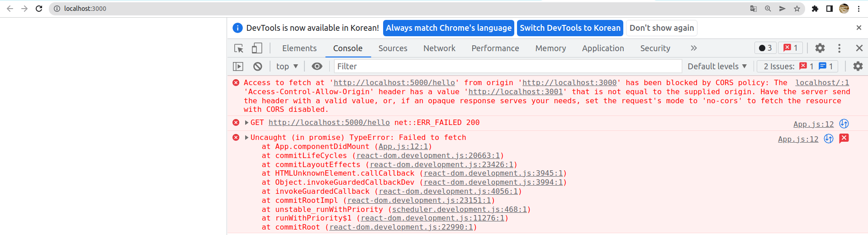The width and height of the screenshot is (868, 235).
Task: Open DevTools settings gear
Action: pyautogui.click(x=820, y=48)
